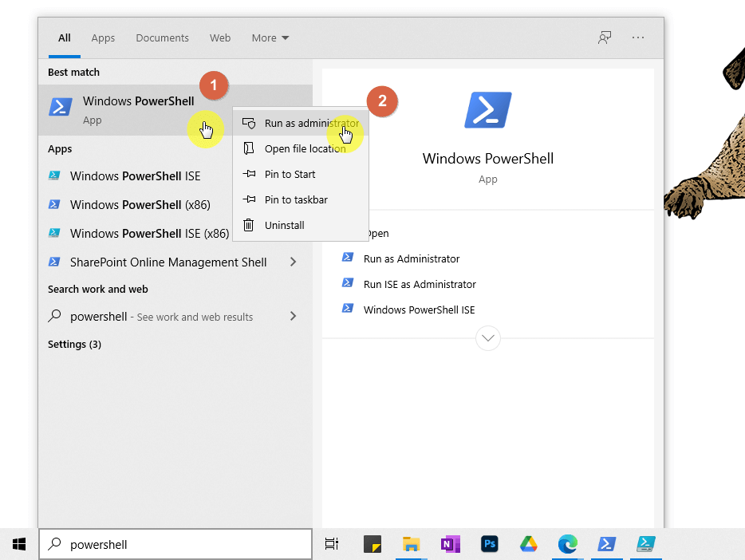Open the three-dots options menu

coord(638,37)
